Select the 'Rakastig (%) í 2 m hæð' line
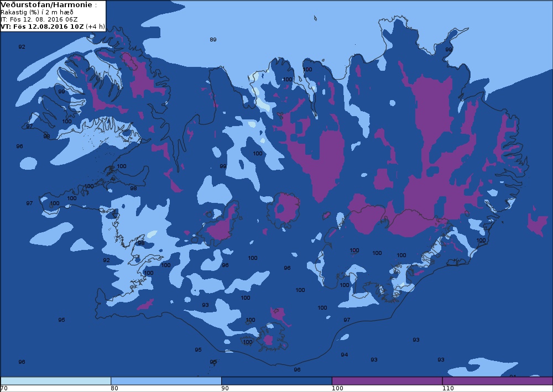Viewport: 553px width, 392px height. pyautogui.click(x=37, y=12)
